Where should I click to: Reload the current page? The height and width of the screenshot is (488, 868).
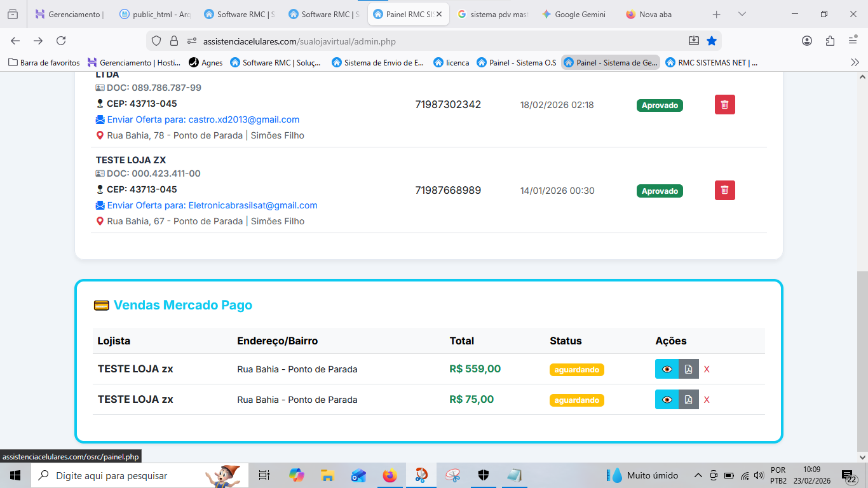(x=61, y=41)
